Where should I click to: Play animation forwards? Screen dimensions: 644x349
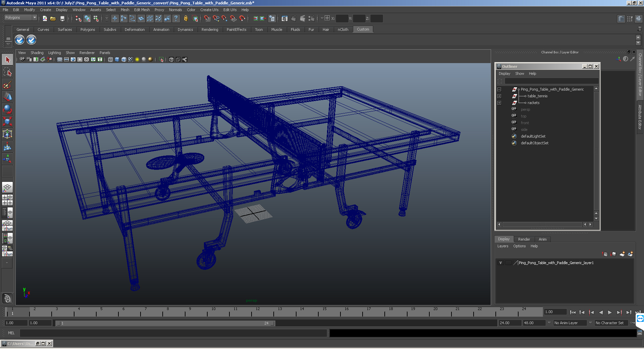610,312
